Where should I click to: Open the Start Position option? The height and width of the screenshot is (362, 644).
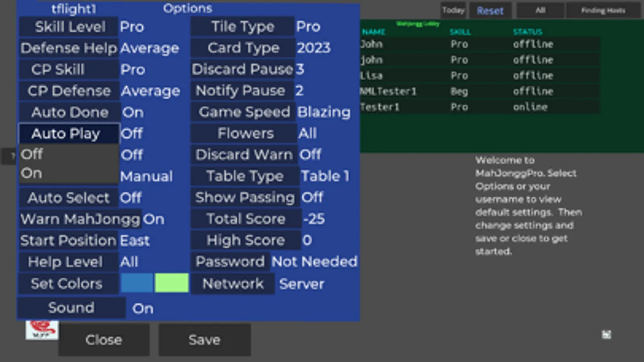(x=68, y=240)
